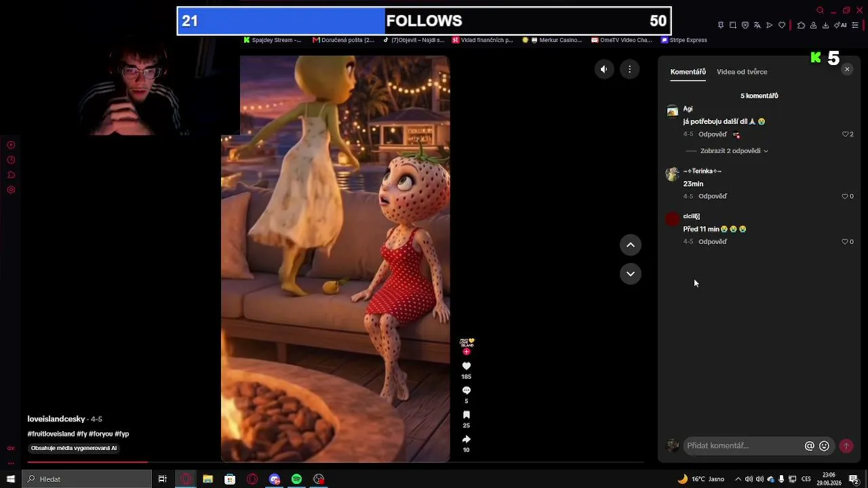
Task: Like the 'Před 11 min' comment
Action: [x=846, y=241]
